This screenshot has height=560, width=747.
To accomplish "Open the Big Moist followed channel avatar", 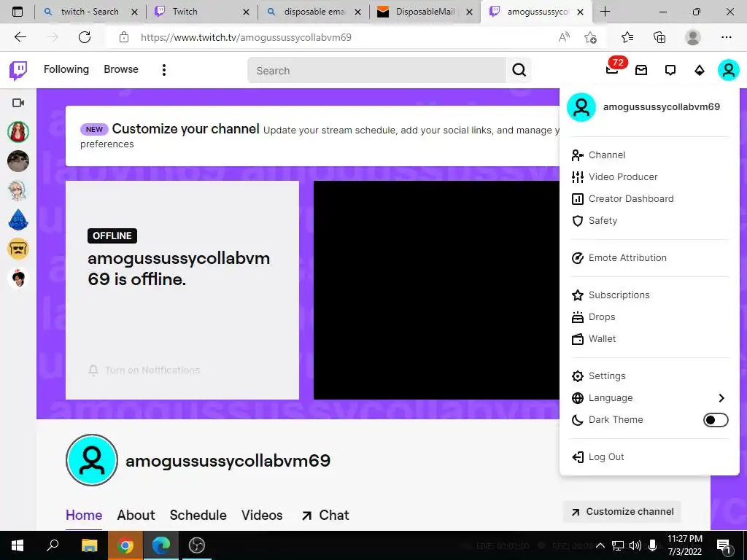I will [x=18, y=219].
